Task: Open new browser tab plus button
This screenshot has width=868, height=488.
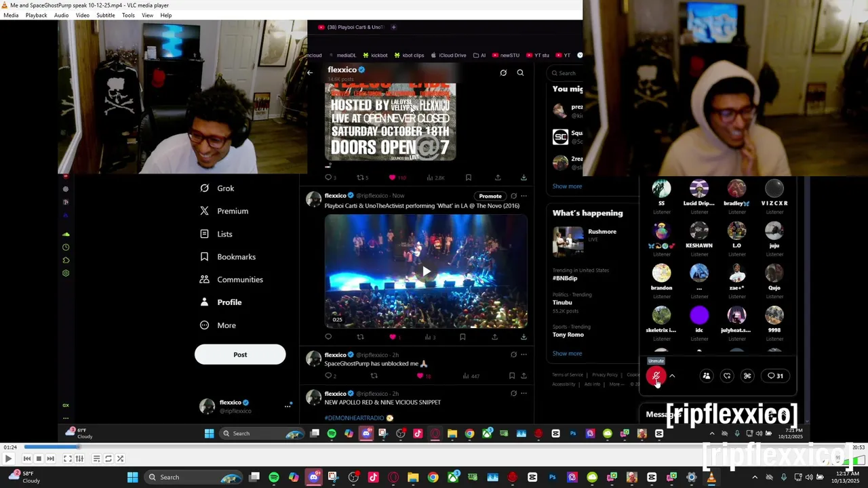Action: 393,27
